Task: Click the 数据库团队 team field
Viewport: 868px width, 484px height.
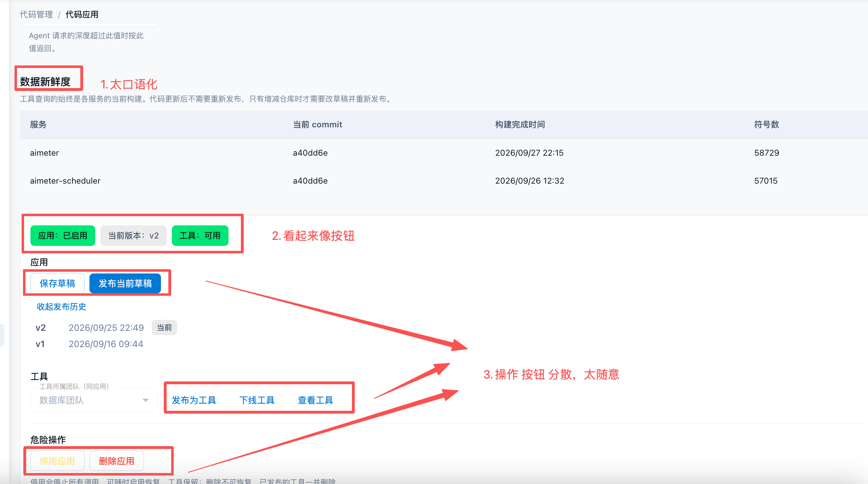Action: coord(94,400)
